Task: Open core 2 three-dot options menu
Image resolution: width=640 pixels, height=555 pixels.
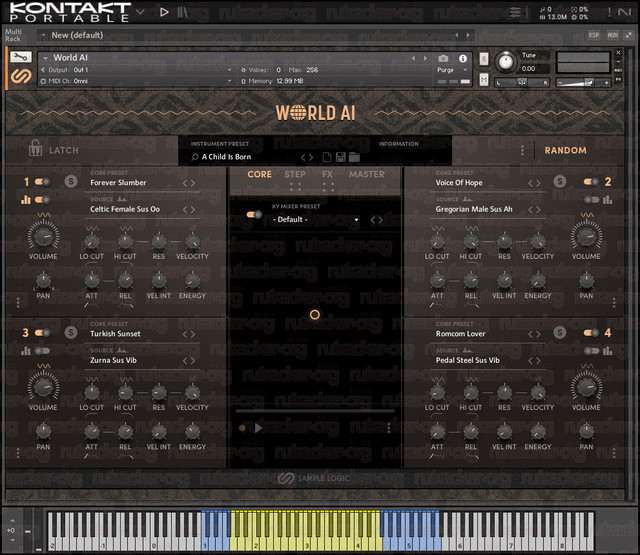Action: tap(614, 302)
